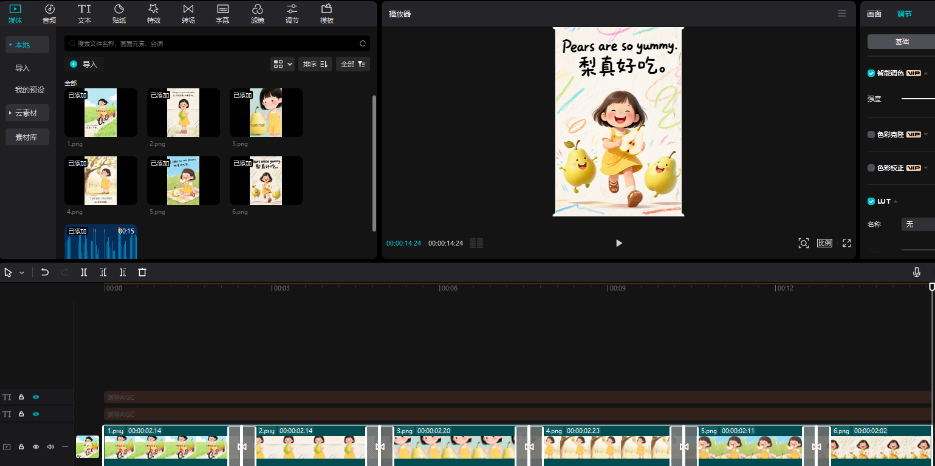Open the selection tool dropdown arrow
The width and height of the screenshot is (935, 466).
coord(22,272)
